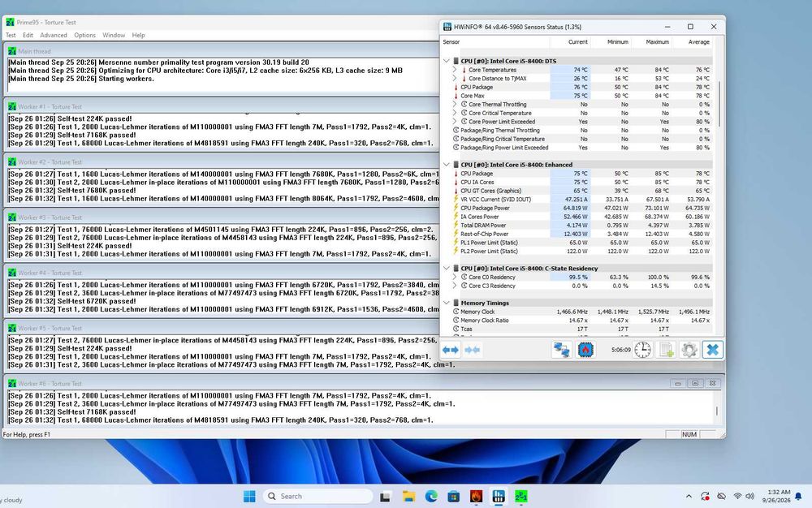Open HWiNFO sensor settings gear icon
This screenshot has height=508, width=812.
pyautogui.click(x=689, y=351)
